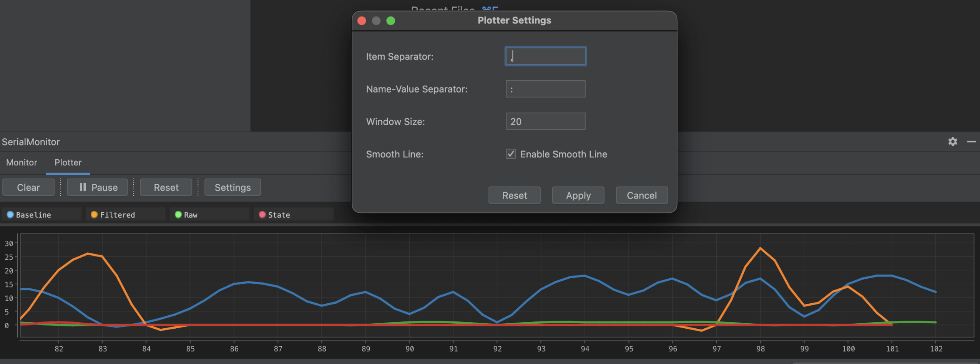Cancel the Plotter Settings dialog
Image resolution: width=980 pixels, height=364 pixels.
coord(642,195)
